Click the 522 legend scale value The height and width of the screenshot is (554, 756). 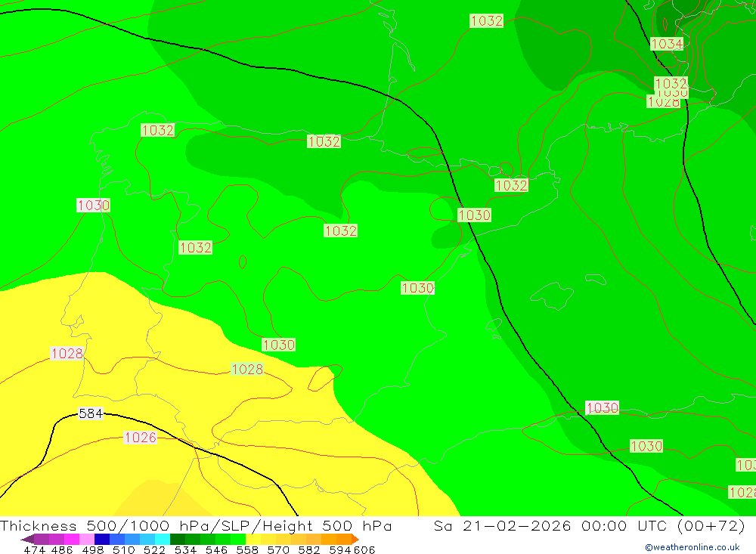(154, 549)
